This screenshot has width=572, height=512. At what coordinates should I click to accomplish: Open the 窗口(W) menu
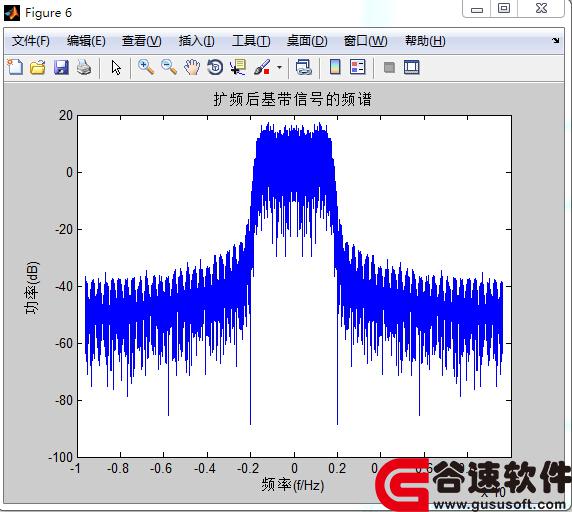[366, 41]
